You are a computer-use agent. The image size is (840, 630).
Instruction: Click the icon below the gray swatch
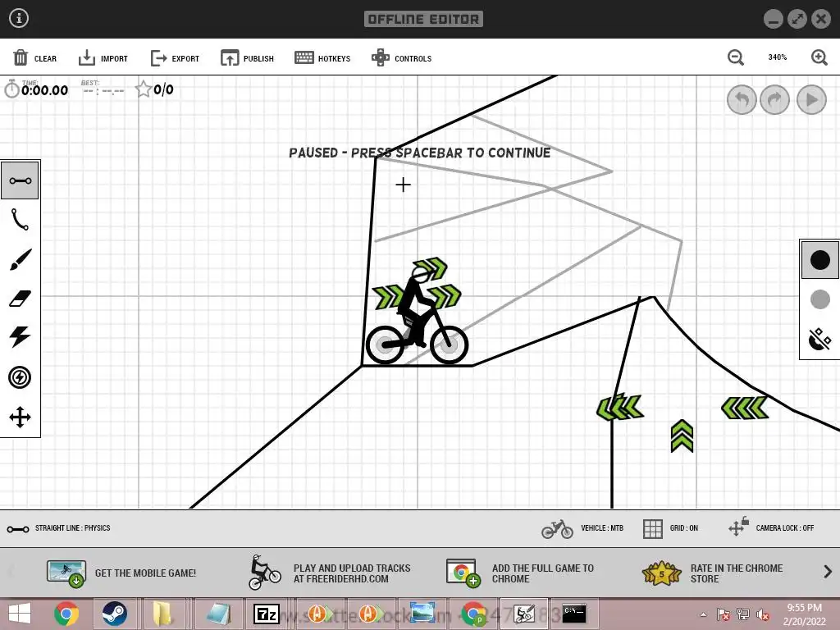[819, 339]
